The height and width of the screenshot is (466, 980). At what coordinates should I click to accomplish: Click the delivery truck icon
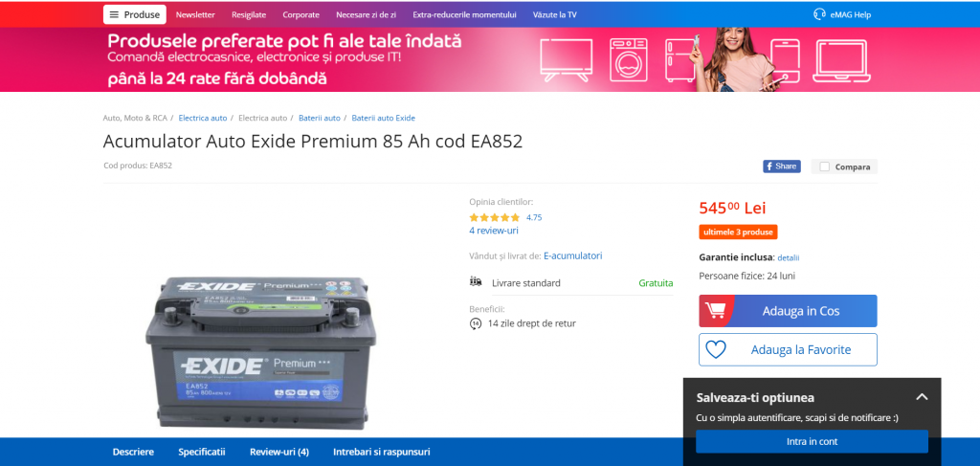tap(476, 282)
